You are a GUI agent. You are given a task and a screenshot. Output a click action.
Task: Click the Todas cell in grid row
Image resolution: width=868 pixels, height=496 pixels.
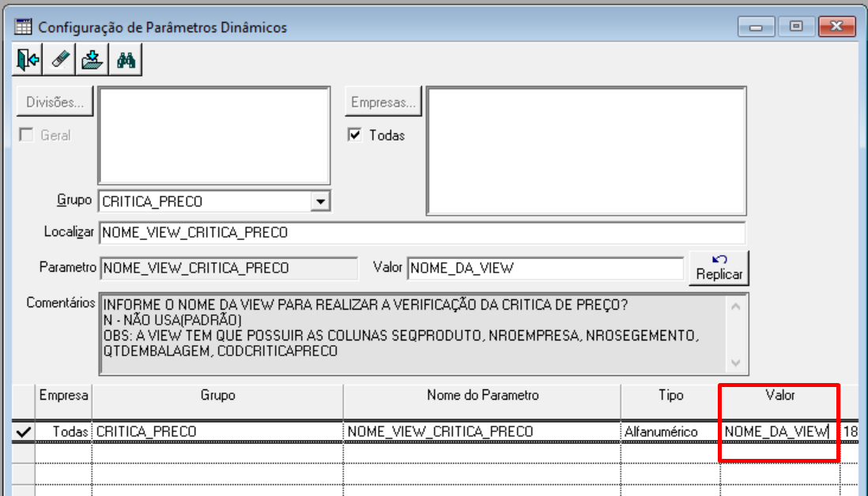[64, 432]
